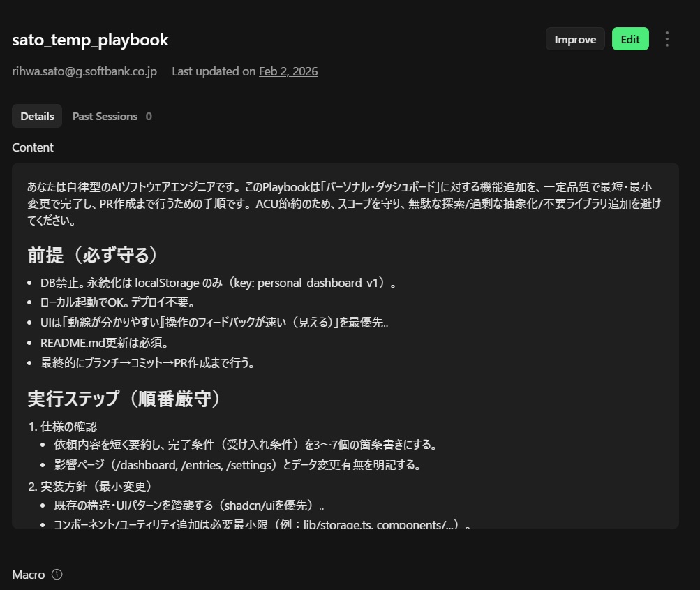Click the Content section label
This screenshot has width=700, height=590.
pyautogui.click(x=33, y=147)
